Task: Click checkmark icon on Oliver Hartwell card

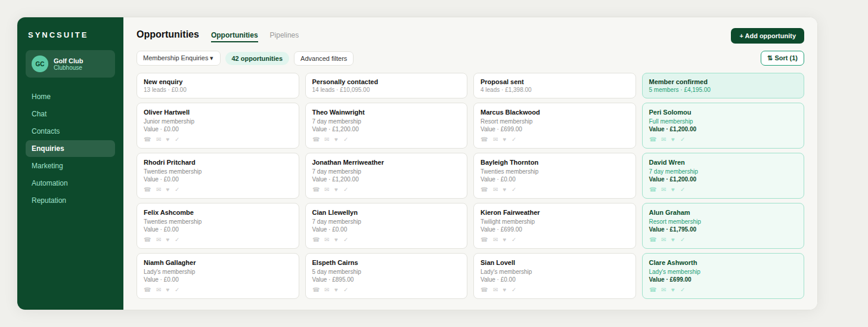Action: 177,139
